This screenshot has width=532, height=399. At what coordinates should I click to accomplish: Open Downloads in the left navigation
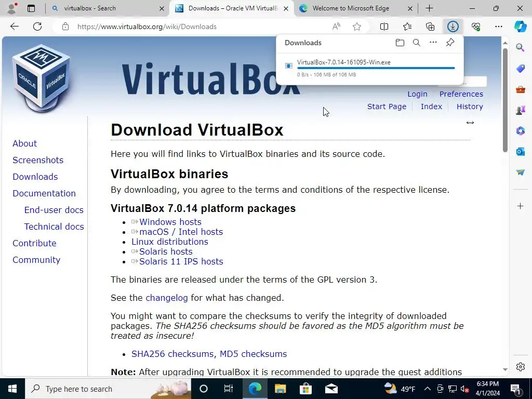pyautogui.click(x=35, y=177)
